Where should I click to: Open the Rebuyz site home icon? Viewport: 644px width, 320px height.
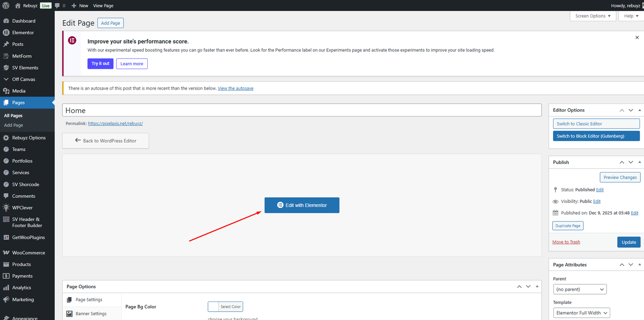coord(18,6)
